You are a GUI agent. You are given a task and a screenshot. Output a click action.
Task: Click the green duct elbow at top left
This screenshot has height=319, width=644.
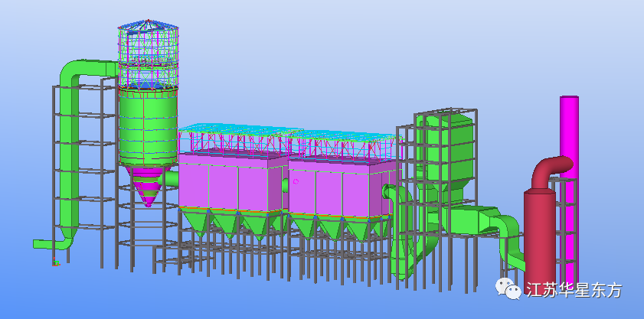75,72
